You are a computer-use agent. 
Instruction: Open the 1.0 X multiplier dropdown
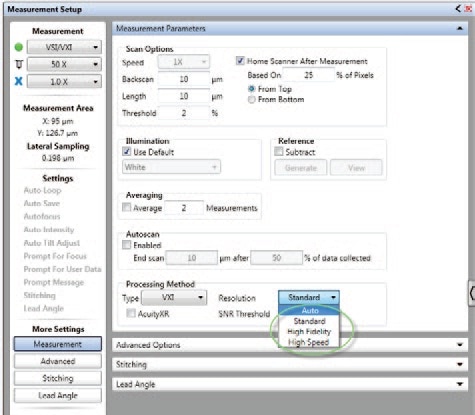click(x=64, y=81)
